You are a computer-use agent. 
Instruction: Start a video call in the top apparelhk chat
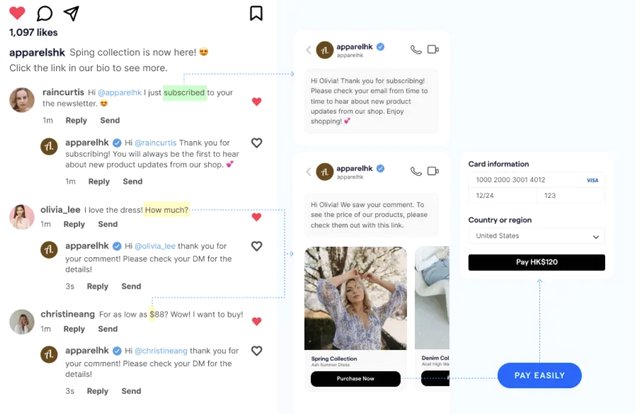tap(433, 49)
